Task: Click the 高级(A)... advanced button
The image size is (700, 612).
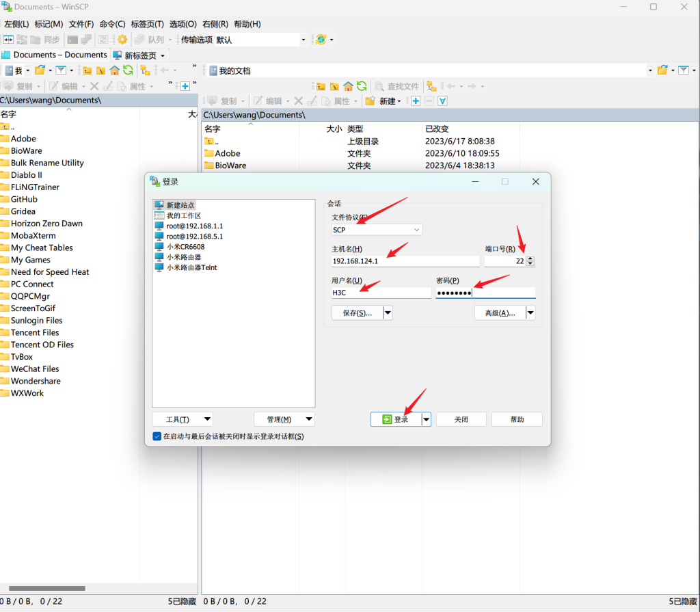Action: tap(499, 313)
